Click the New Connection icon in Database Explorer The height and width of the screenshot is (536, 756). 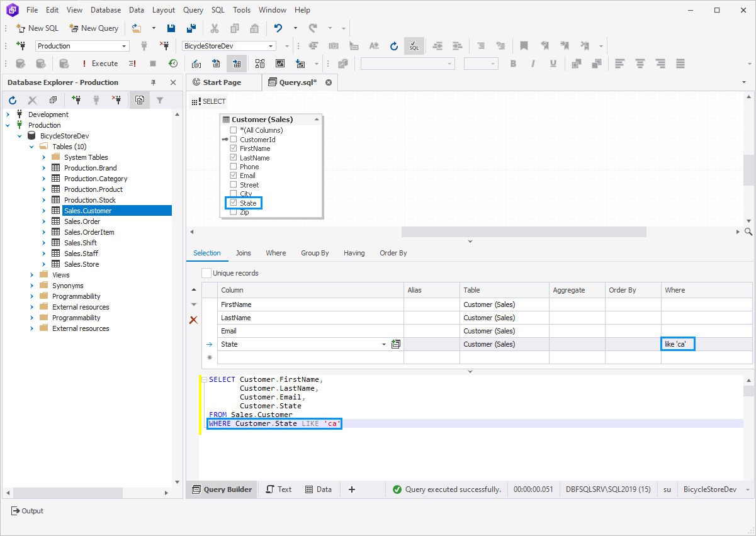coord(76,99)
